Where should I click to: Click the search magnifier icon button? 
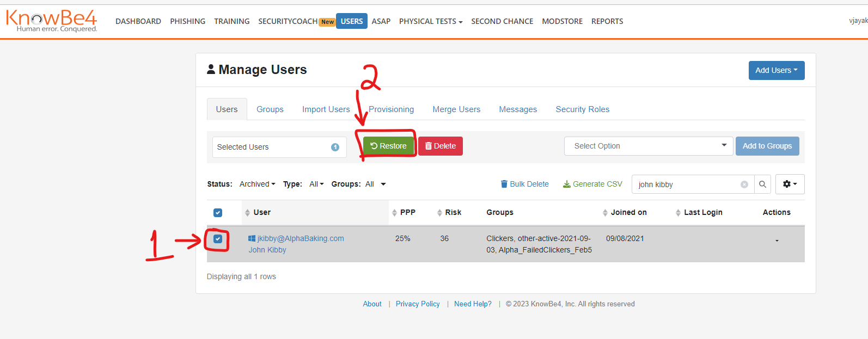(762, 184)
